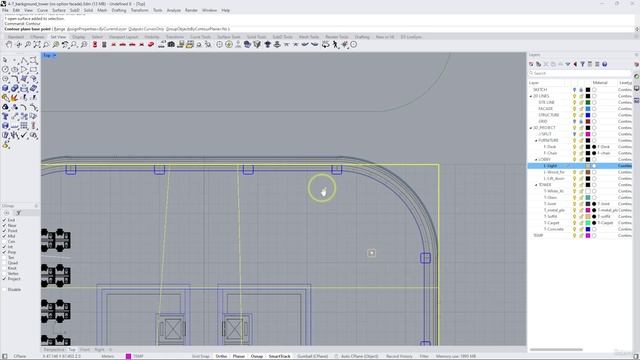
Task: Click the color swatch of SITE LINE layer
Action: [588, 102]
